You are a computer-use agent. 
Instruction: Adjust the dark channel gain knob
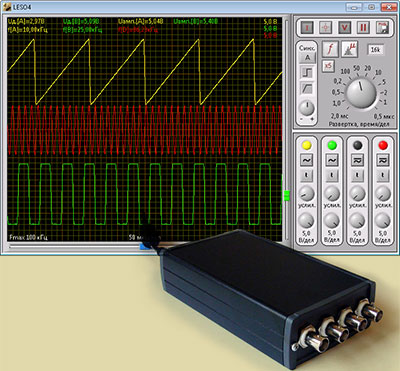357,194
